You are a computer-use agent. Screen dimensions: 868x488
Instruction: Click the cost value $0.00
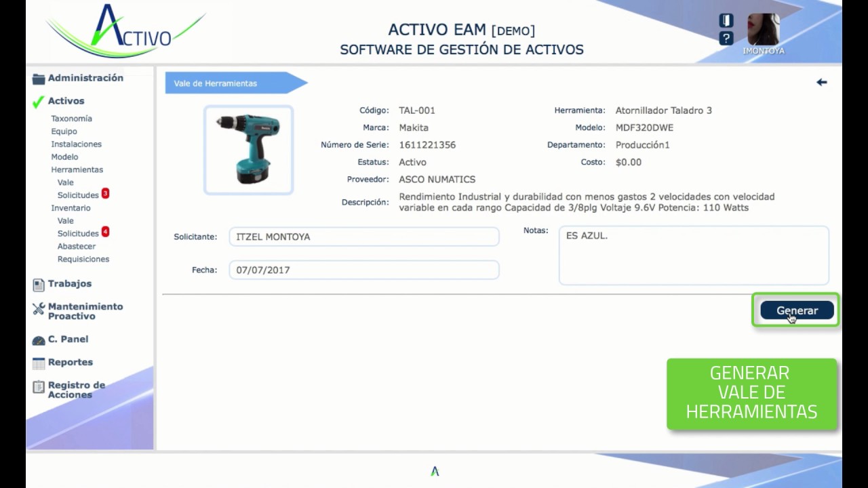[x=629, y=163]
